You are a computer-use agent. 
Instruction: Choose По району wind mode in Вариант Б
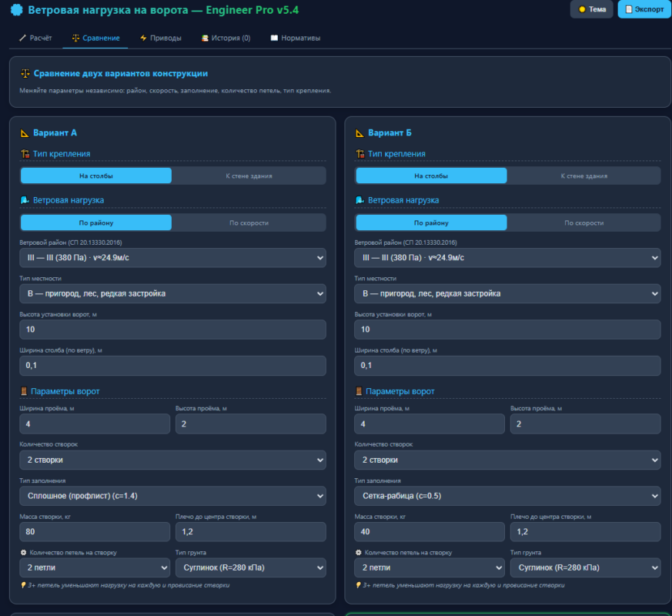click(x=431, y=223)
